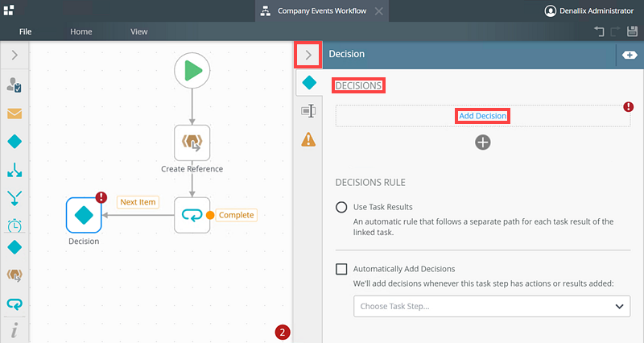Open the Home menu

[x=81, y=31]
